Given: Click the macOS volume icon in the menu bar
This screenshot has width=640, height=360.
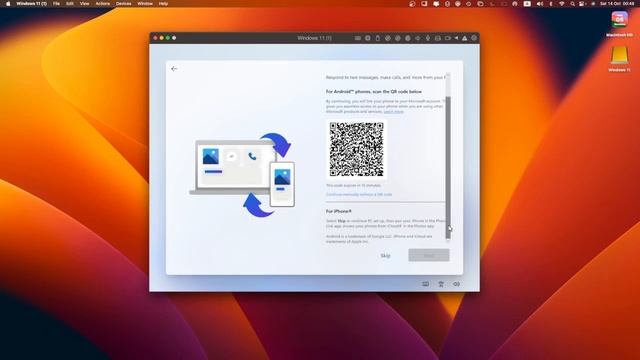Looking at the screenshot, I should [x=540, y=4].
